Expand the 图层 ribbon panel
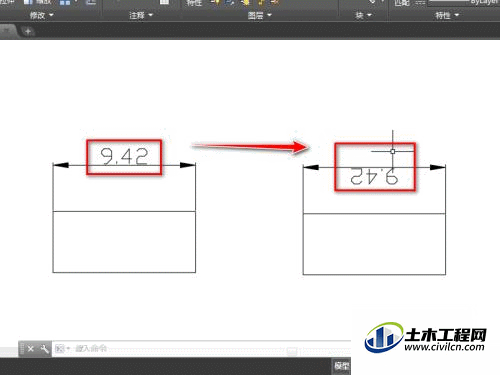Screen dimensions: 500x375 pyautogui.click(x=260, y=15)
